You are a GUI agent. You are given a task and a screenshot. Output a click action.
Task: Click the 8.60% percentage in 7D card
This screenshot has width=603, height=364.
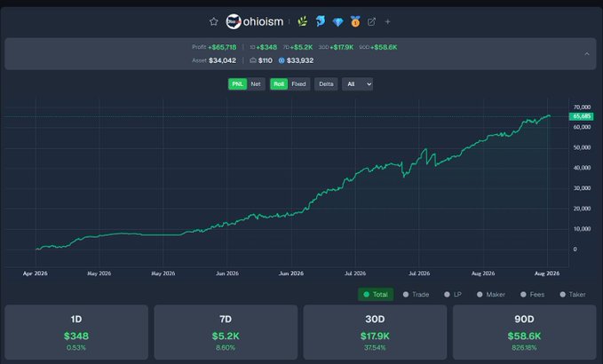pos(226,347)
